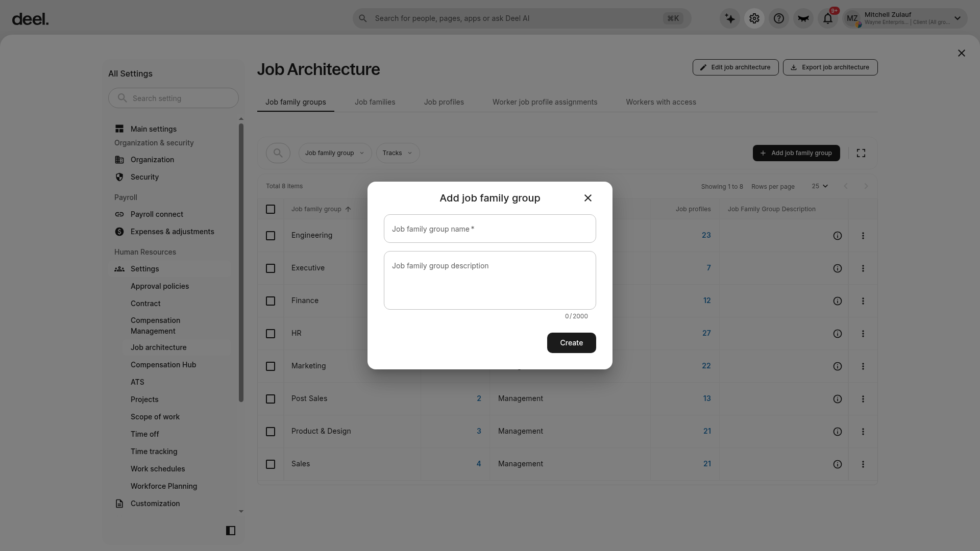Check the Marketing row checkbox

[271, 366]
